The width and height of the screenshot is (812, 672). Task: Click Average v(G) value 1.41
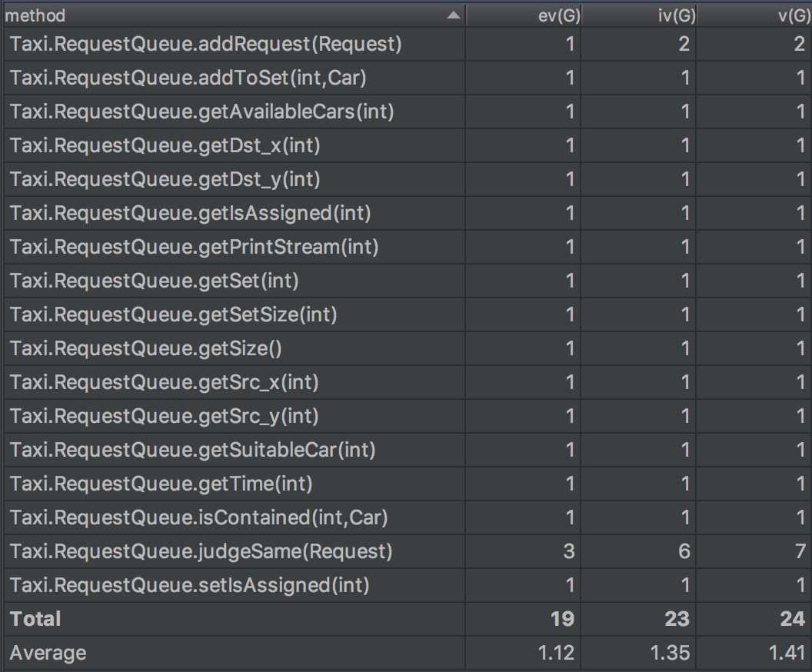tap(787, 653)
